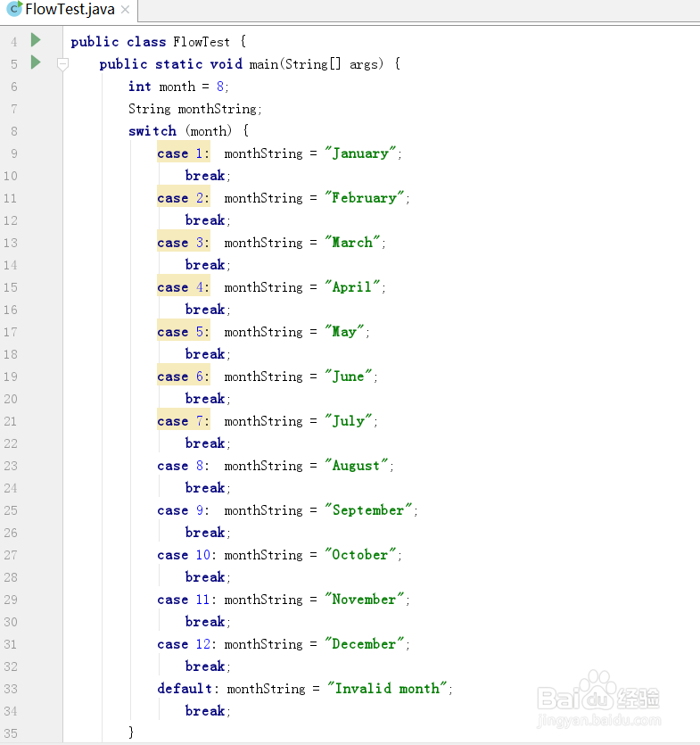Image resolution: width=700 pixels, height=745 pixels.
Task: Close the FlowTest.java tab
Action: 126,10
